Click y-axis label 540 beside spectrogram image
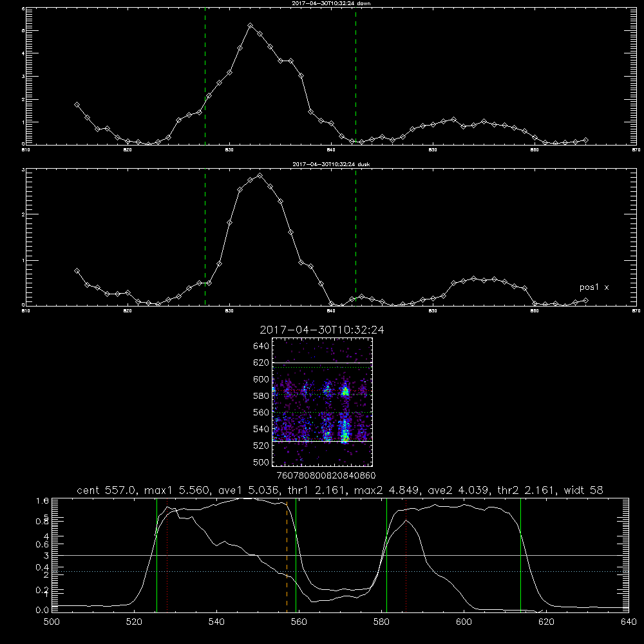Image resolution: width=644 pixels, height=644 pixels. [x=261, y=429]
